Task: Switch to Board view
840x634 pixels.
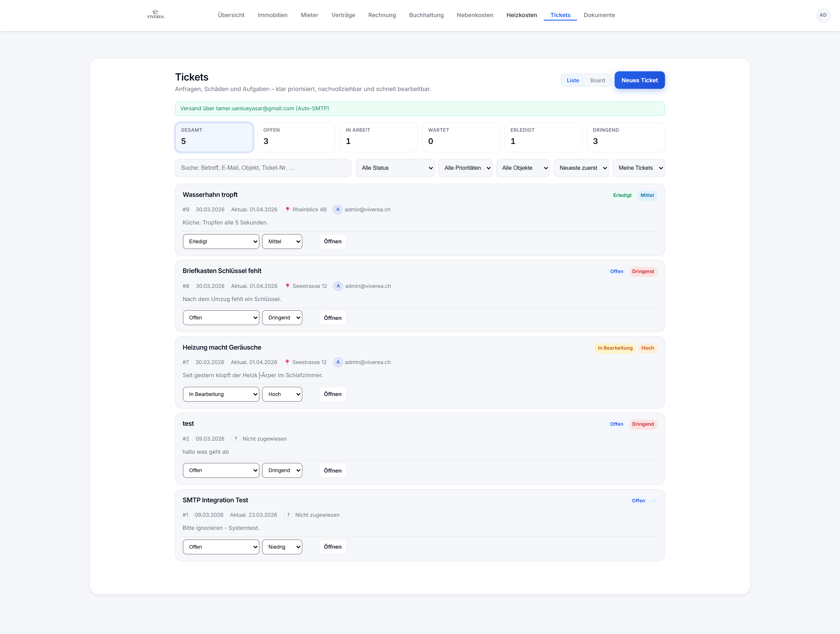Action: (597, 81)
